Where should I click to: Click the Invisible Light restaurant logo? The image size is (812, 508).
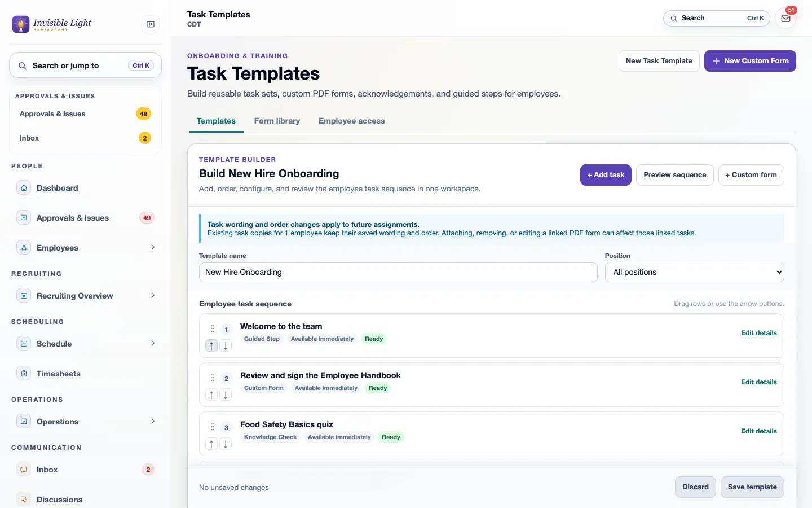(x=52, y=24)
